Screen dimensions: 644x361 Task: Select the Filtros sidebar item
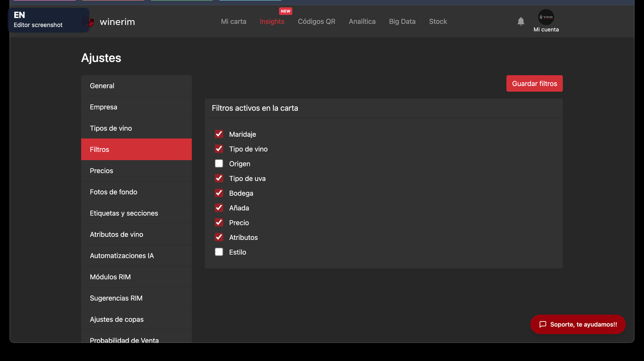137,149
